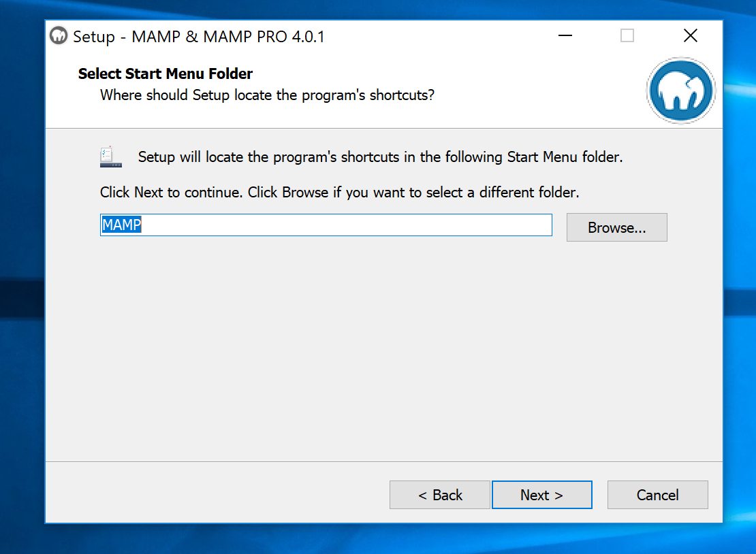Image resolution: width=756 pixels, height=554 pixels.
Task: Click the Select Start Menu Folder heading
Action: click(x=165, y=73)
